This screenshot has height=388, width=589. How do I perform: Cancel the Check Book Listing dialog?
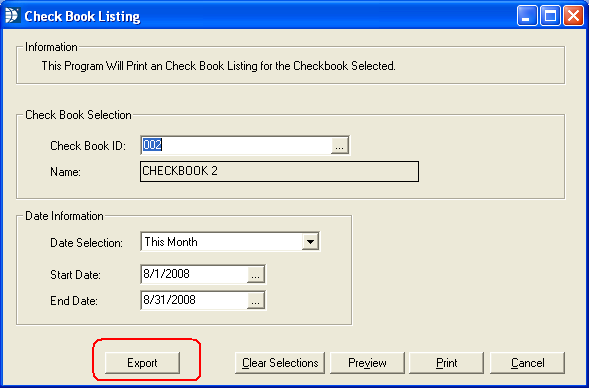527,363
